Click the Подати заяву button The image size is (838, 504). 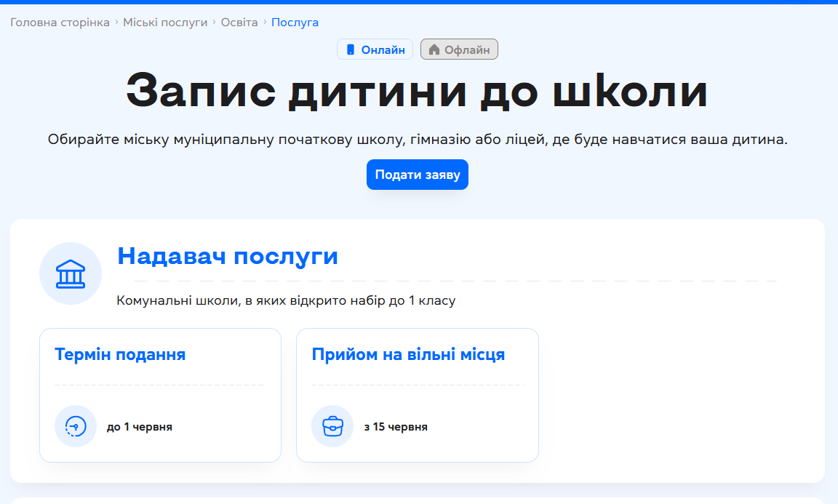click(418, 175)
